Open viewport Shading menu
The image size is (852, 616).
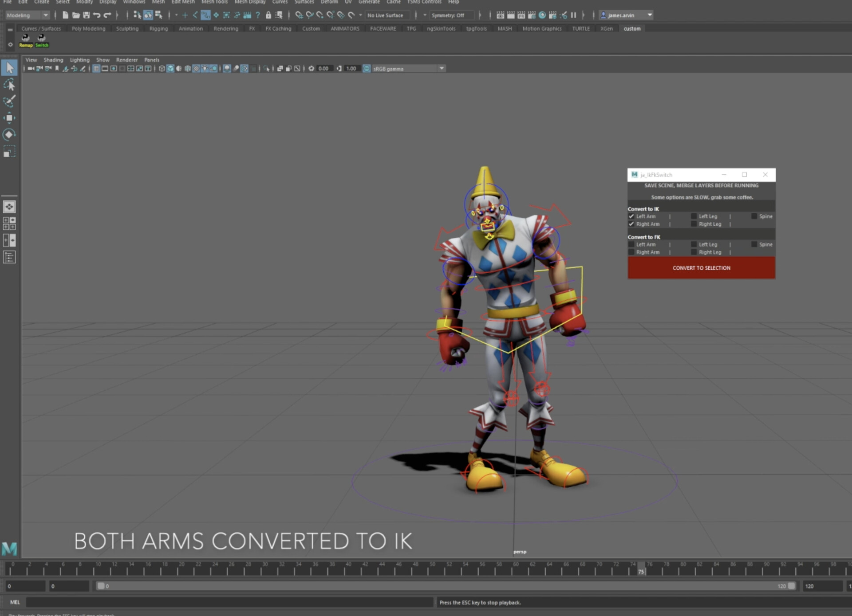53,60
